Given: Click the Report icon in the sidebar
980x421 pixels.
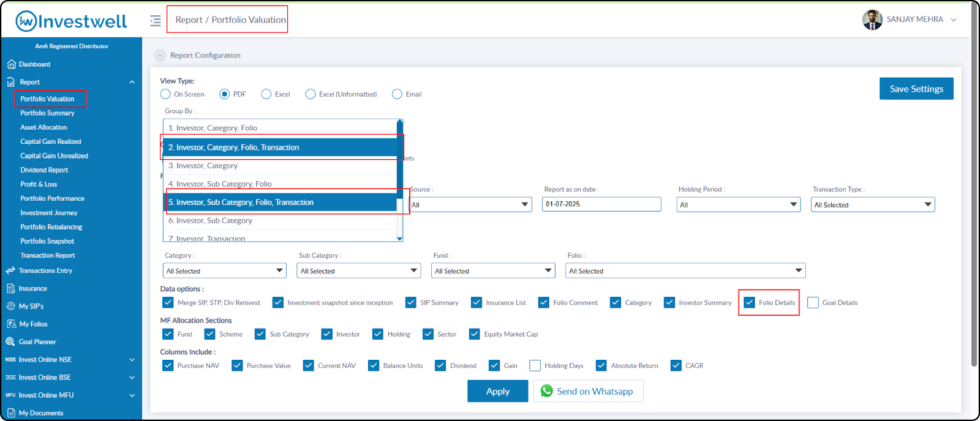Looking at the screenshot, I should [x=11, y=82].
